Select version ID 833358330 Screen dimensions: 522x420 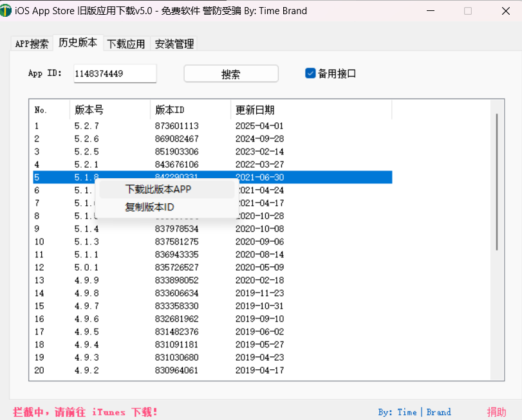pos(177,306)
